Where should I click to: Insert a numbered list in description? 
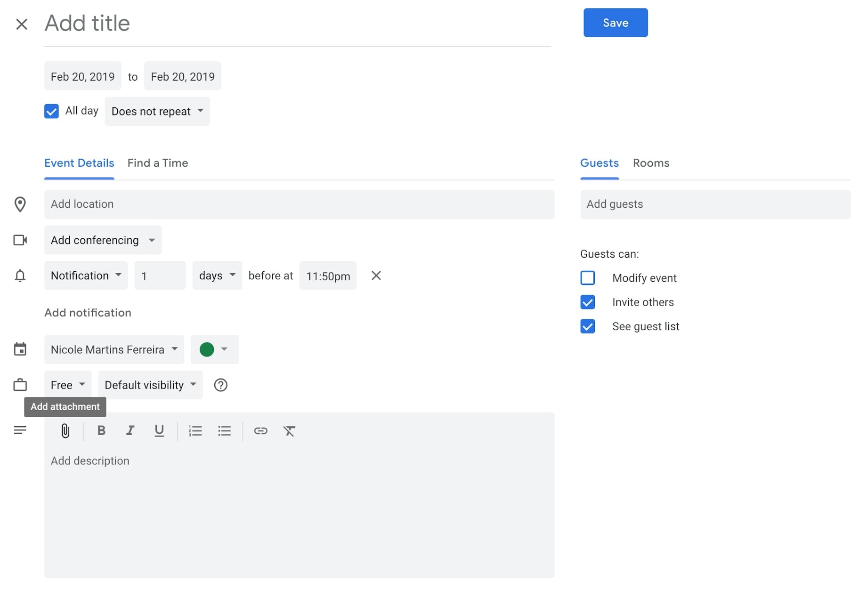195,430
